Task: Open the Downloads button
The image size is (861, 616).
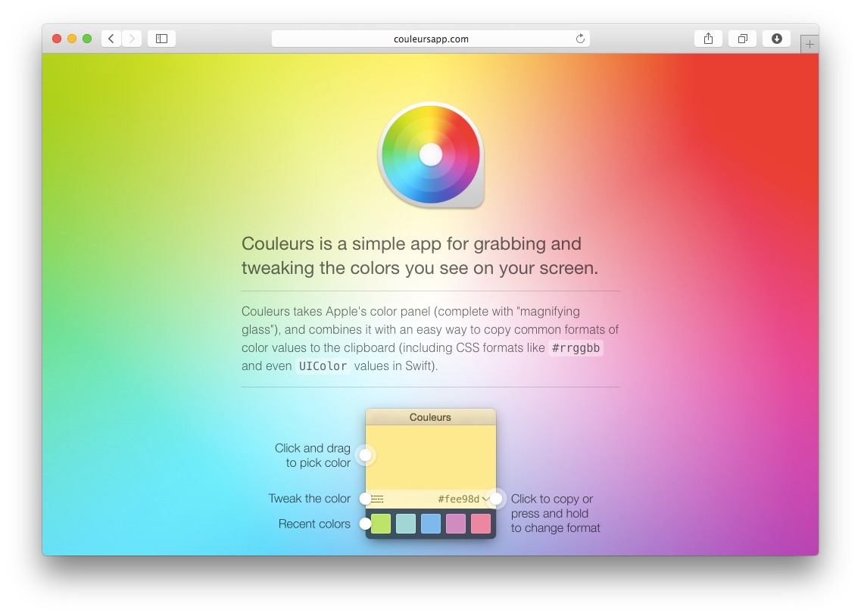Action: (x=776, y=39)
